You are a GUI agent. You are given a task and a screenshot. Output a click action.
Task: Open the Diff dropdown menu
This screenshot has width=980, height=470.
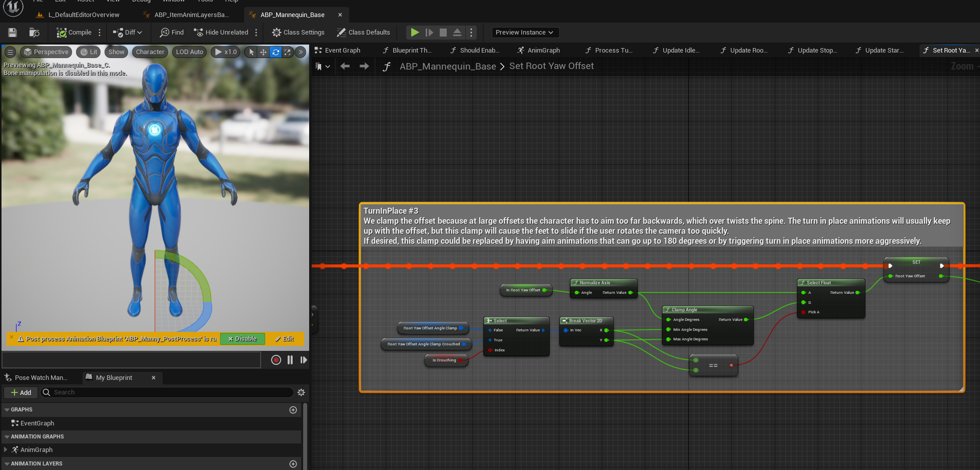point(128,33)
